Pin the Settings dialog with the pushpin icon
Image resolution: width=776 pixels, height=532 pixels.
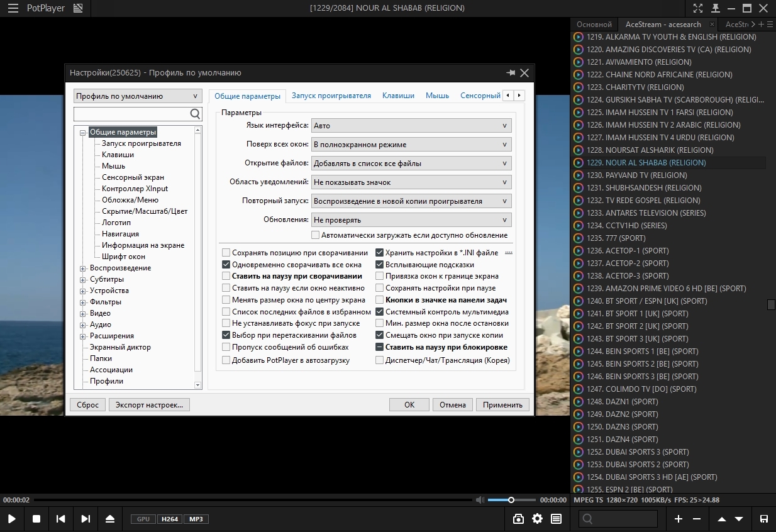coord(511,73)
